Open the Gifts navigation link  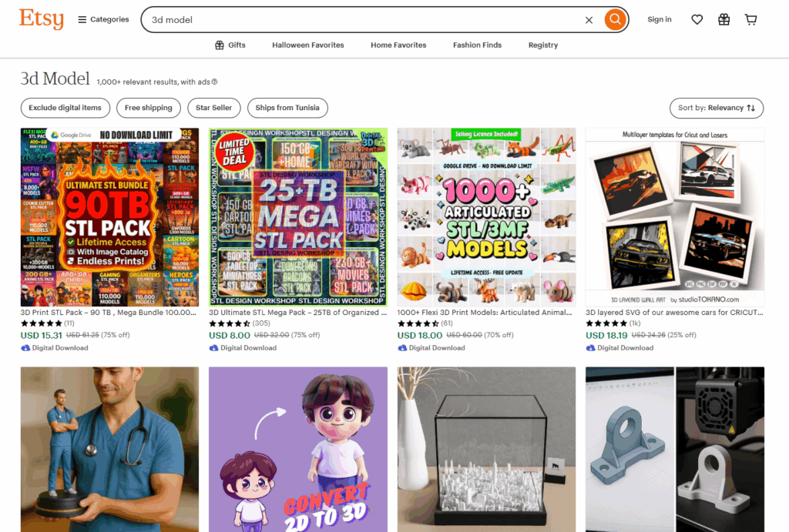click(x=230, y=45)
